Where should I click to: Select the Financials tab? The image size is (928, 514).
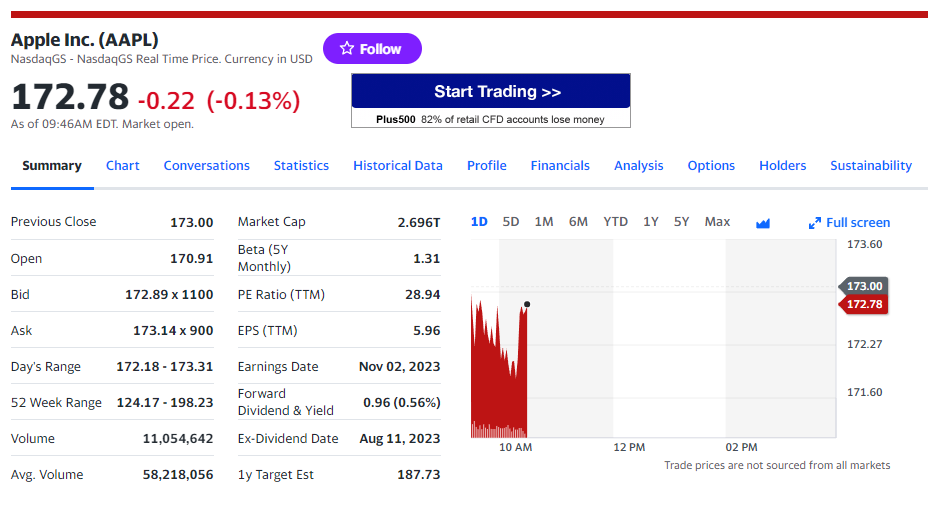560,166
